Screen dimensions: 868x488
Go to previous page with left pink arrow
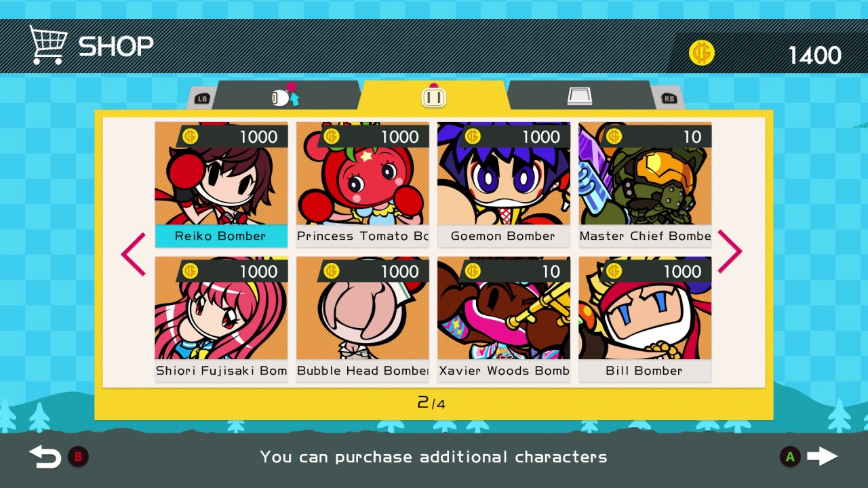[x=133, y=253]
